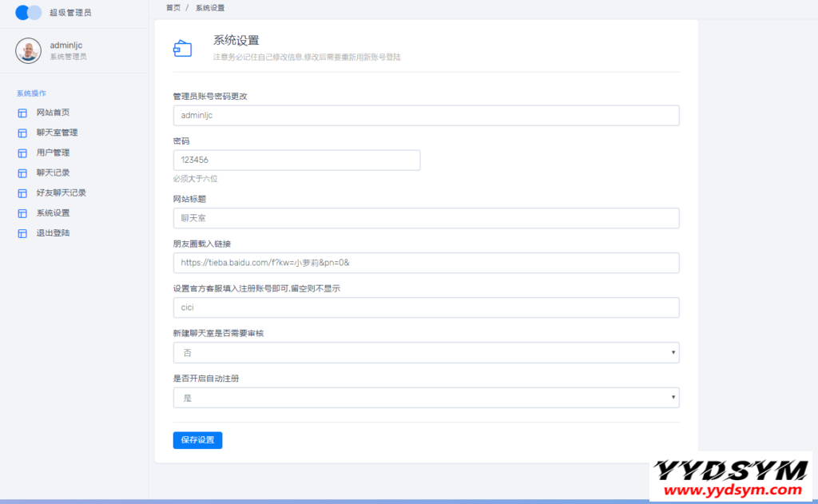Click the icon beside 网站首页
The height and width of the screenshot is (504, 818).
tap(22, 113)
